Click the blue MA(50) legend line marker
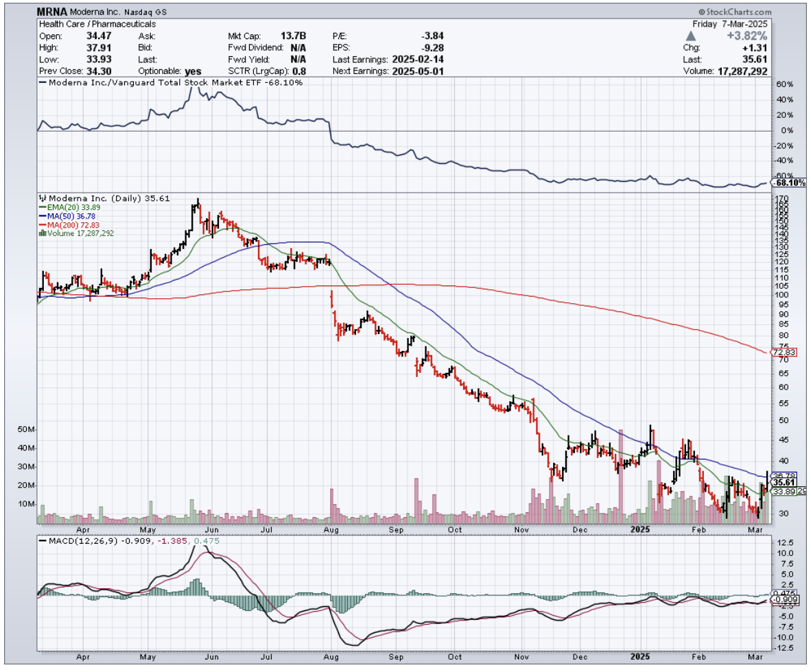Image resolution: width=811 pixels, height=672 pixels. tap(41, 216)
